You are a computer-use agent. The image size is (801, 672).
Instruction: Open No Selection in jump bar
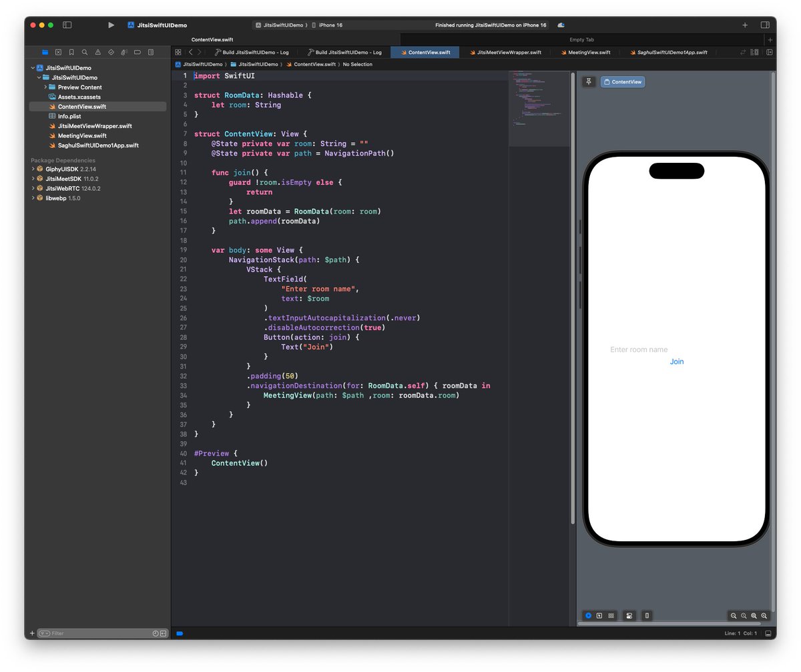tap(358, 64)
